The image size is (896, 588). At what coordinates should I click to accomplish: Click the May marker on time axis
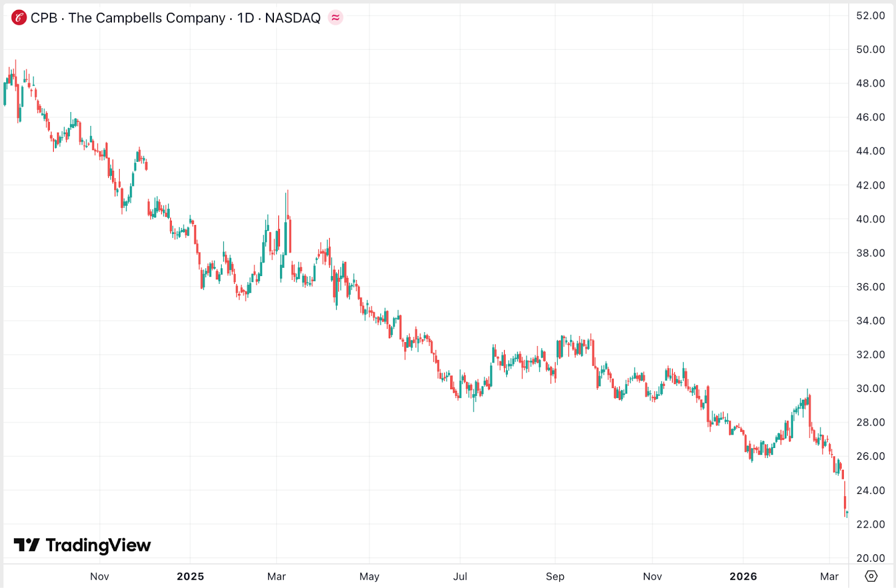point(369,576)
